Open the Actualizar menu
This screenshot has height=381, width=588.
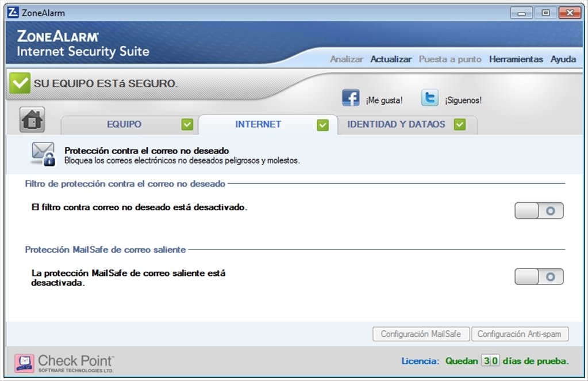(x=391, y=59)
